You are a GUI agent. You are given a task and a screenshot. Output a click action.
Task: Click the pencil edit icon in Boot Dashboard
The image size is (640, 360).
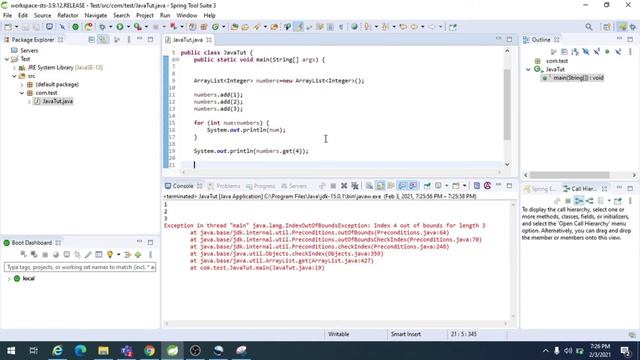[x=88, y=254]
